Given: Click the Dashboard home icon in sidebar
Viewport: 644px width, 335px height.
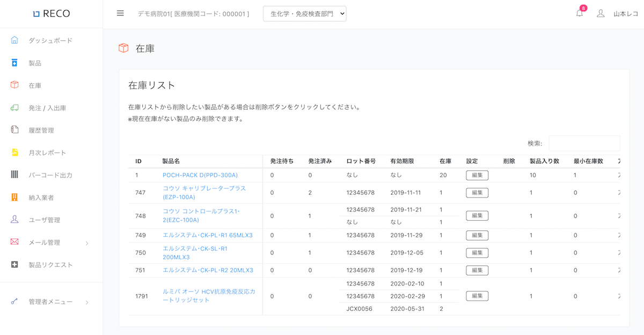Looking at the screenshot, I should point(14,40).
